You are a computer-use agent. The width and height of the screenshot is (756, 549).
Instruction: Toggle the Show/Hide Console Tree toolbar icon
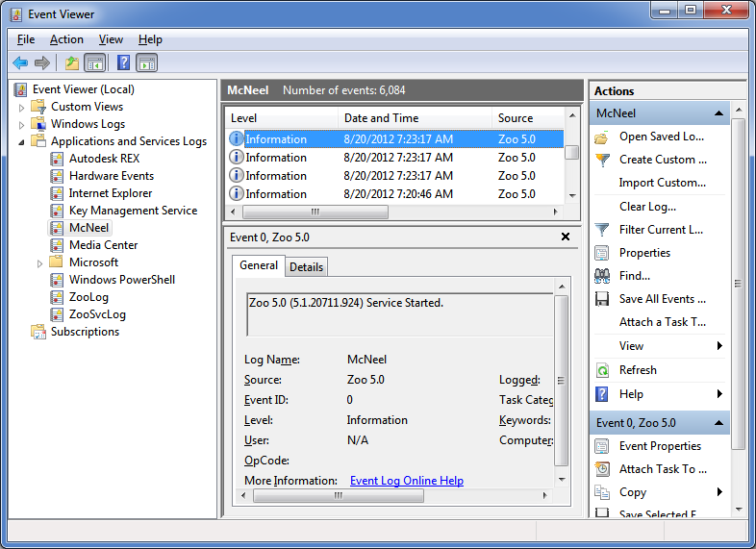click(x=94, y=62)
